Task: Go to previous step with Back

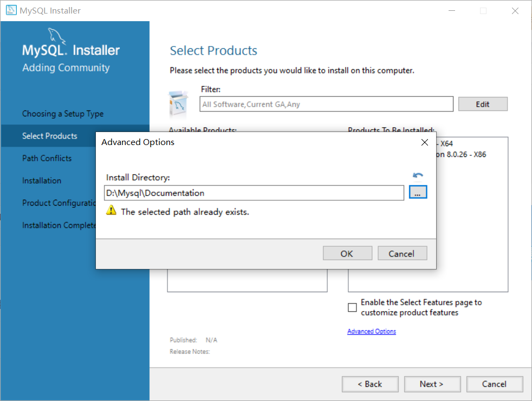Action: click(370, 384)
